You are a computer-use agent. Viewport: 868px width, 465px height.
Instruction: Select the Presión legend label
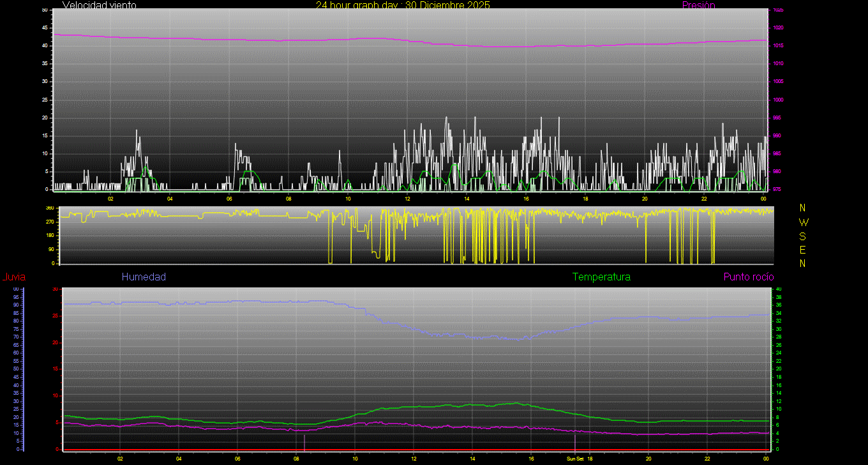(x=698, y=5)
